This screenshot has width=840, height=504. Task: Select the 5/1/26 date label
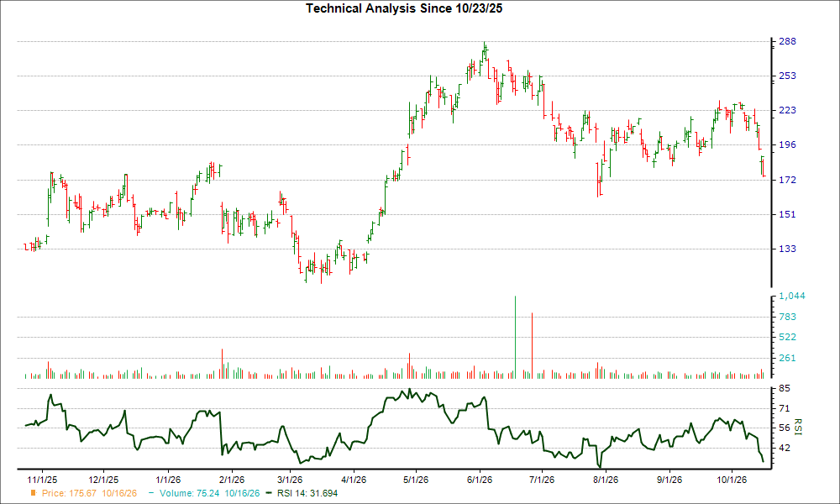(416, 480)
